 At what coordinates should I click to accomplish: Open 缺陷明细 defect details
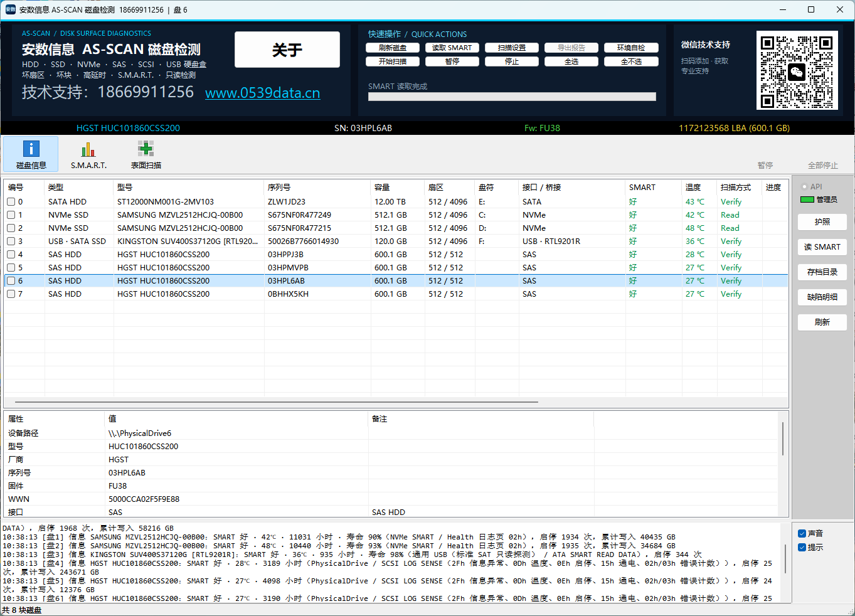pos(822,297)
